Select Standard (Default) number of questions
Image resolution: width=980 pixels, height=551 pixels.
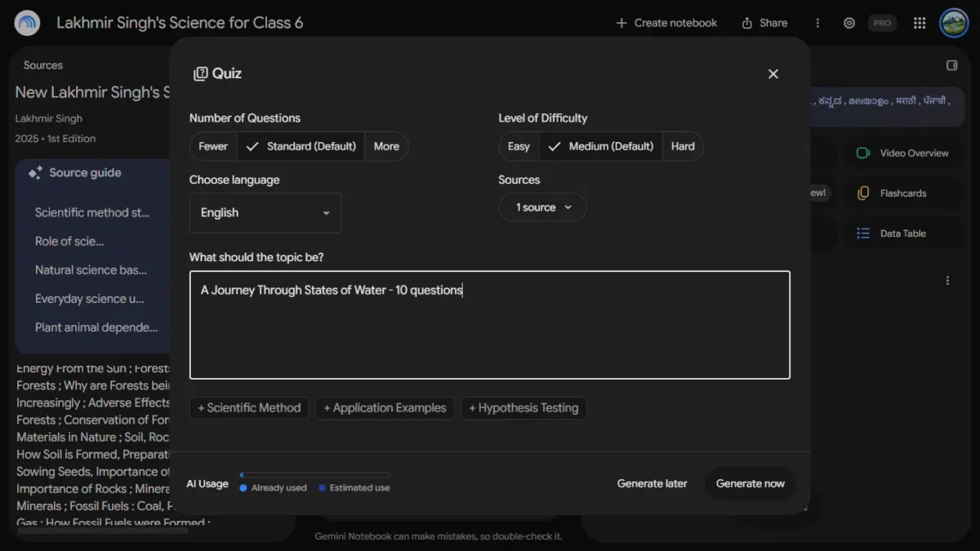pos(301,146)
